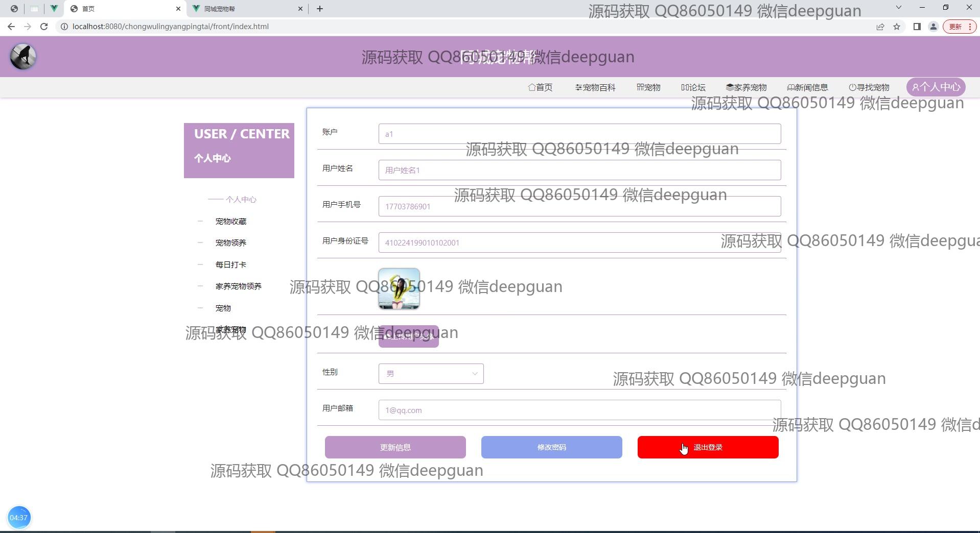
Task: Open a new browser tab
Action: 320,9
